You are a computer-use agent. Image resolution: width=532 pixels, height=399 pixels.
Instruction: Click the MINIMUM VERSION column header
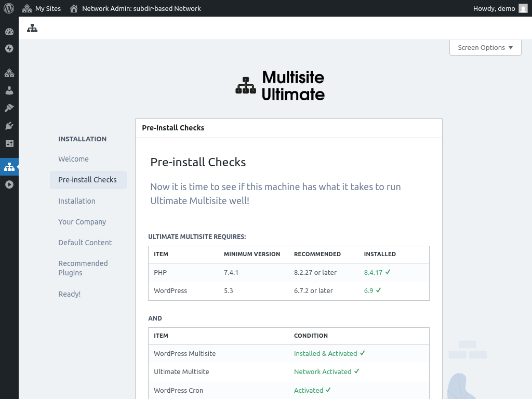[252, 254]
